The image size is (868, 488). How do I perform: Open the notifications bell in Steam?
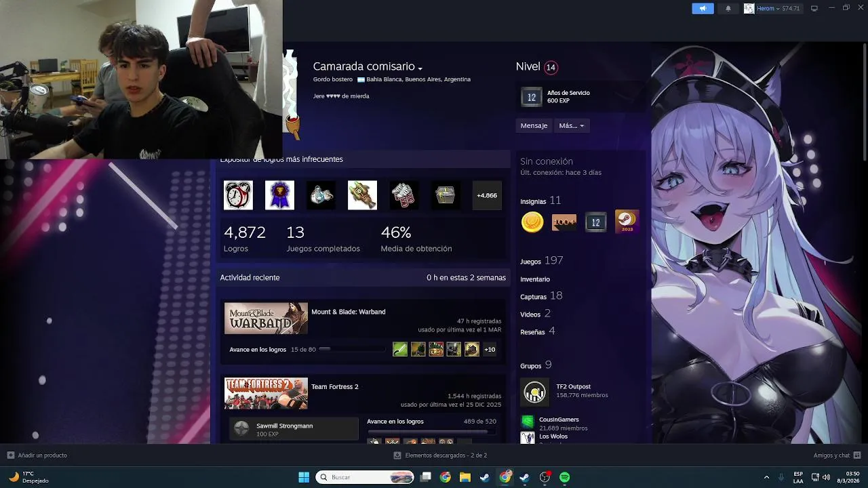pyautogui.click(x=728, y=8)
